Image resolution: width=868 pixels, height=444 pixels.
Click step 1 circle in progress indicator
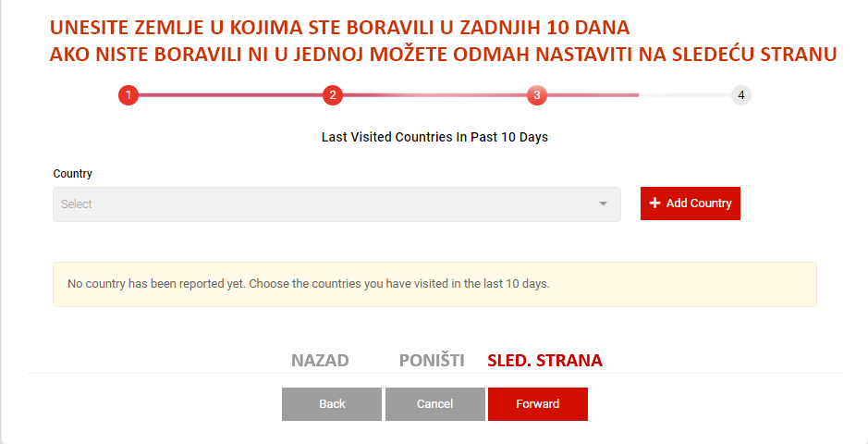(x=128, y=95)
